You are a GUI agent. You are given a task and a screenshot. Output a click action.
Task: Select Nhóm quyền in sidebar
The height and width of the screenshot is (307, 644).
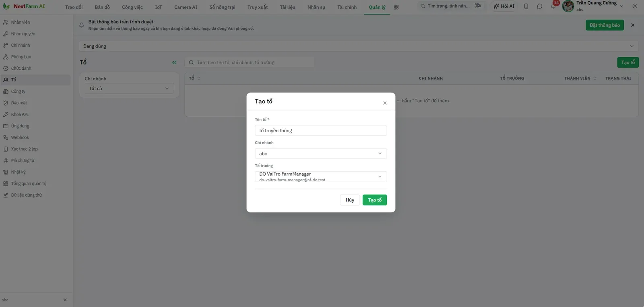23,34
